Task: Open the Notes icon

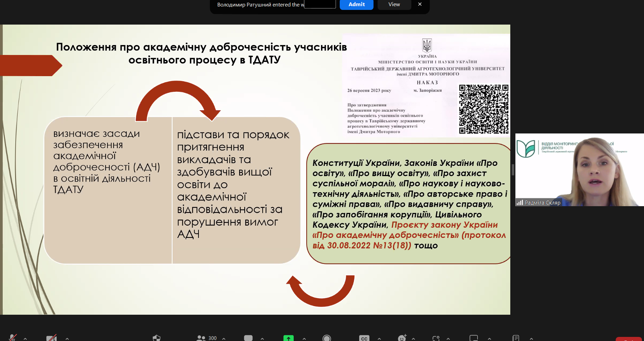Action: [516, 338]
